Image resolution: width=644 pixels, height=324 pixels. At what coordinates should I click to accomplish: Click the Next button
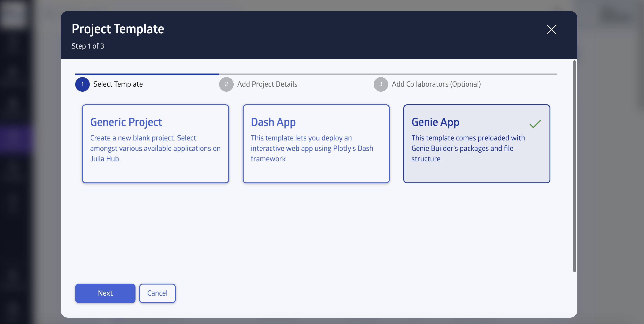(x=105, y=293)
